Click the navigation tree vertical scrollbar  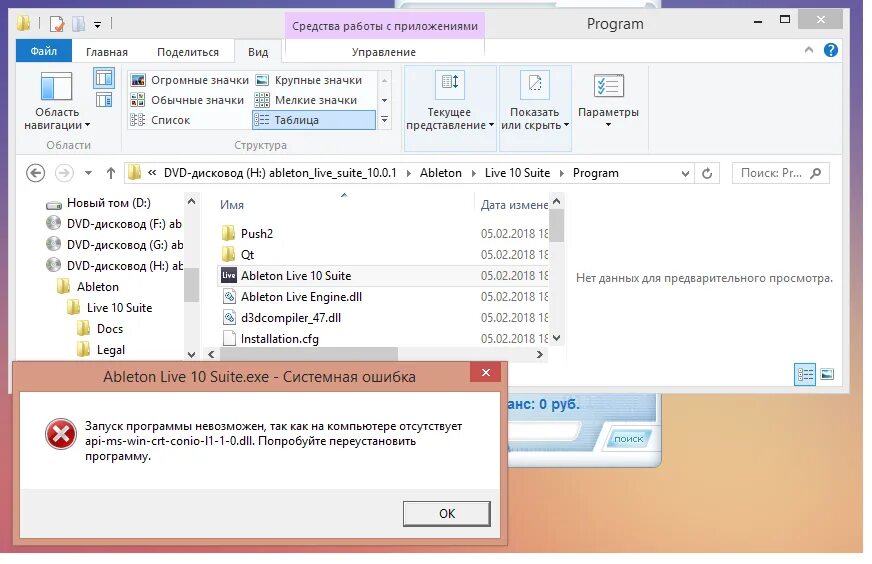pyautogui.click(x=191, y=284)
